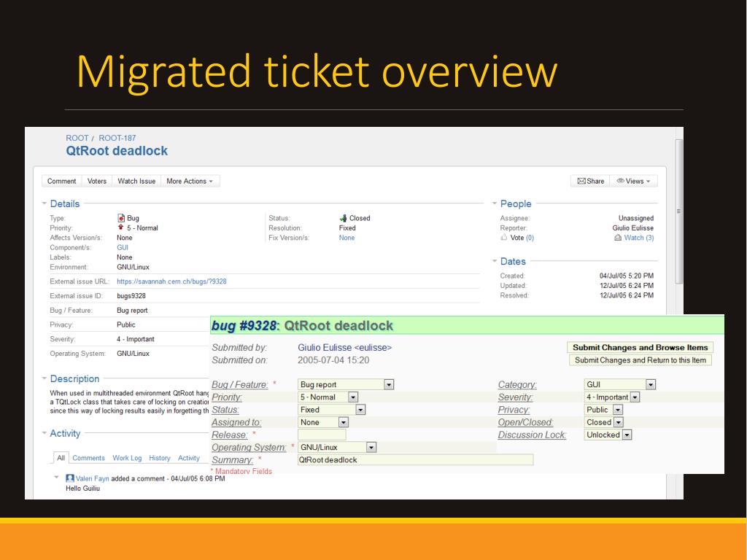Select the All activity tab

click(x=61, y=458)
